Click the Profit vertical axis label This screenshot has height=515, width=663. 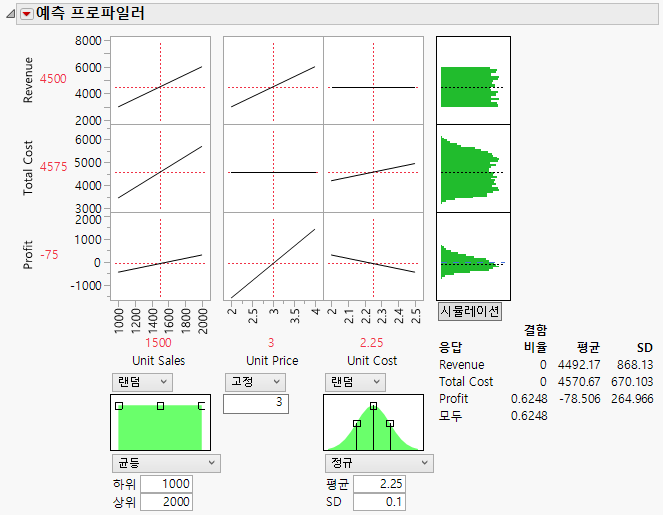(28, 255)
